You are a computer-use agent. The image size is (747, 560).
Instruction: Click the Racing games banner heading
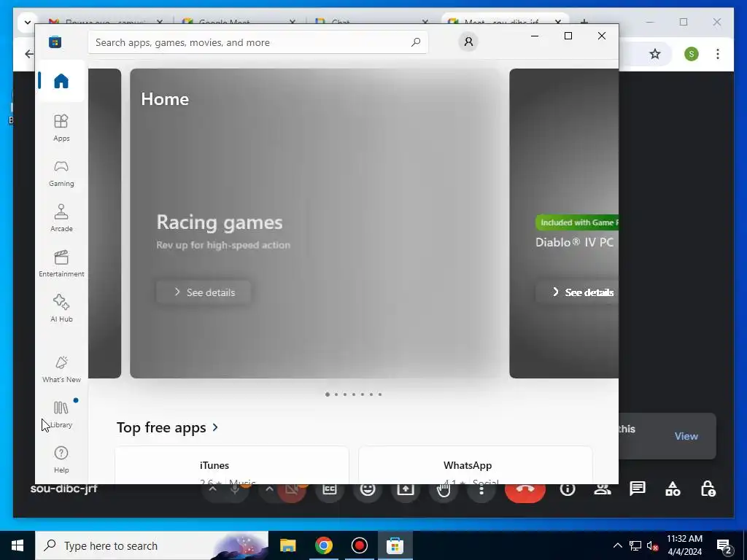(x=220, y=222)
